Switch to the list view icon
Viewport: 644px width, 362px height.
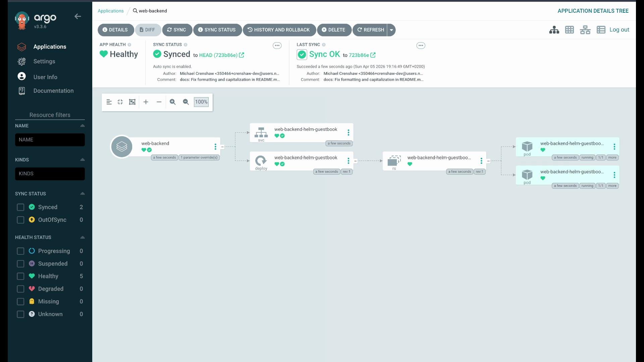(601, 30)
